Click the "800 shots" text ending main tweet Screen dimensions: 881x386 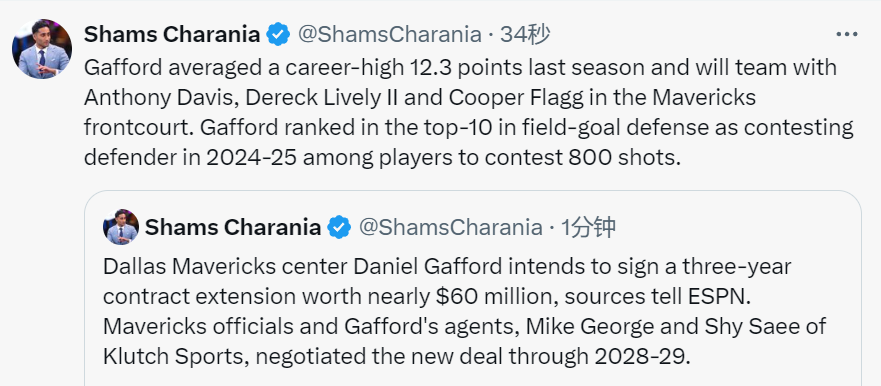624,158
